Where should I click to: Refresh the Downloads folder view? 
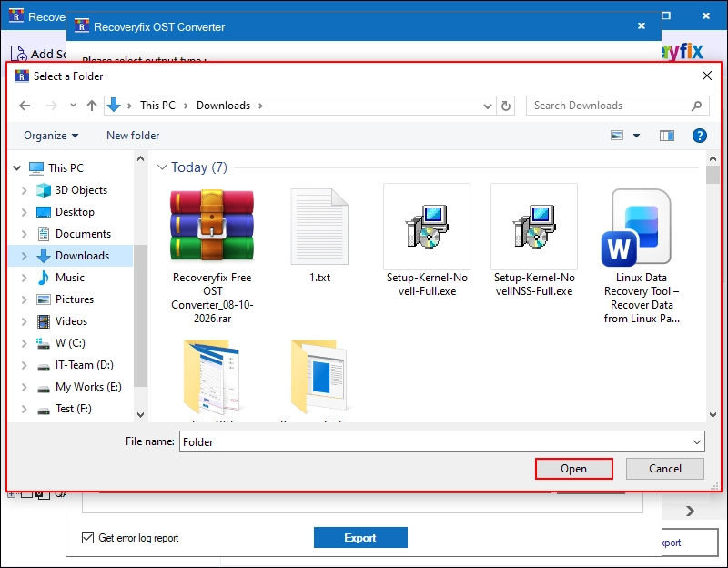pyautogui.click(x=506, y=106)
